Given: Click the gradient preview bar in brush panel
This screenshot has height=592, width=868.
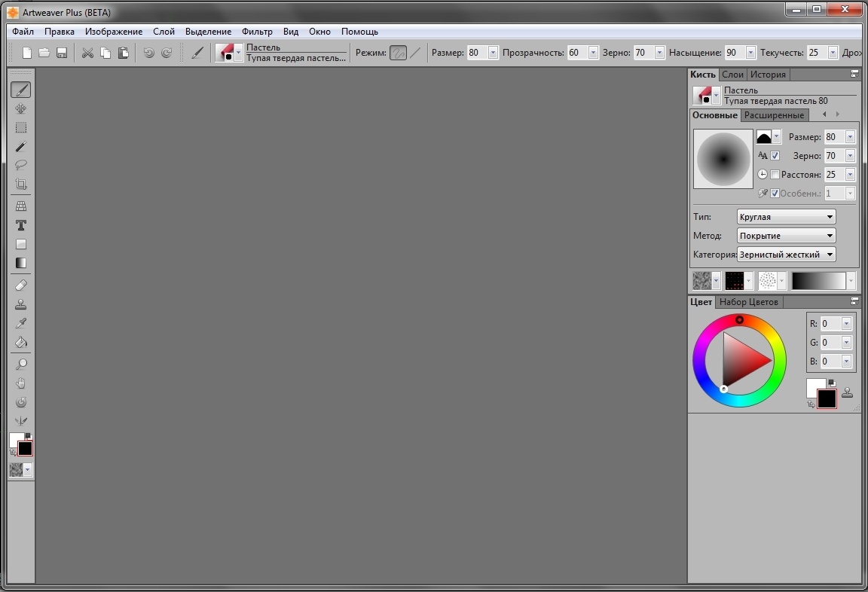Looking at the screenshot, I should click(x=819, y=281).
